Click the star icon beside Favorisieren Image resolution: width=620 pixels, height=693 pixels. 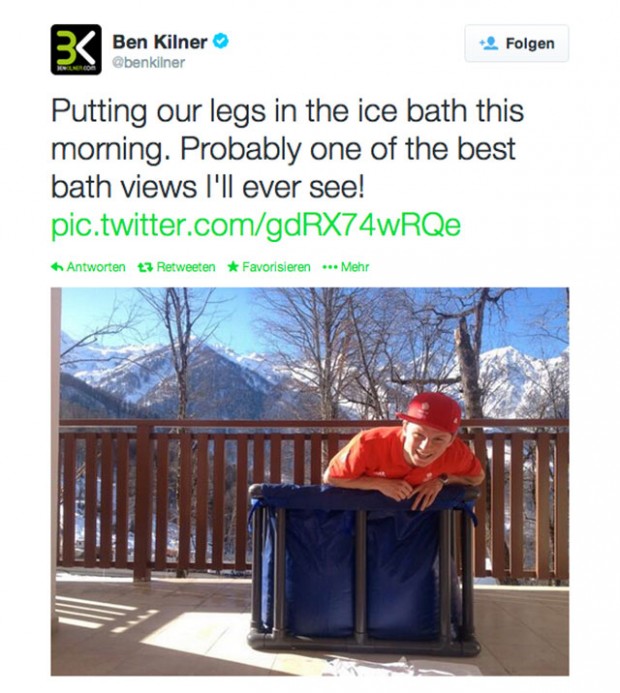[x=233, y=267]
